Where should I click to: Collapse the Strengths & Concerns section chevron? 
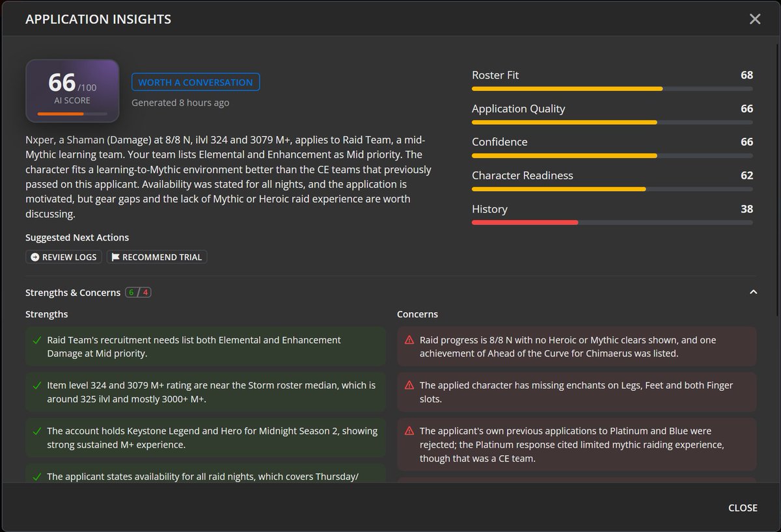754,293
